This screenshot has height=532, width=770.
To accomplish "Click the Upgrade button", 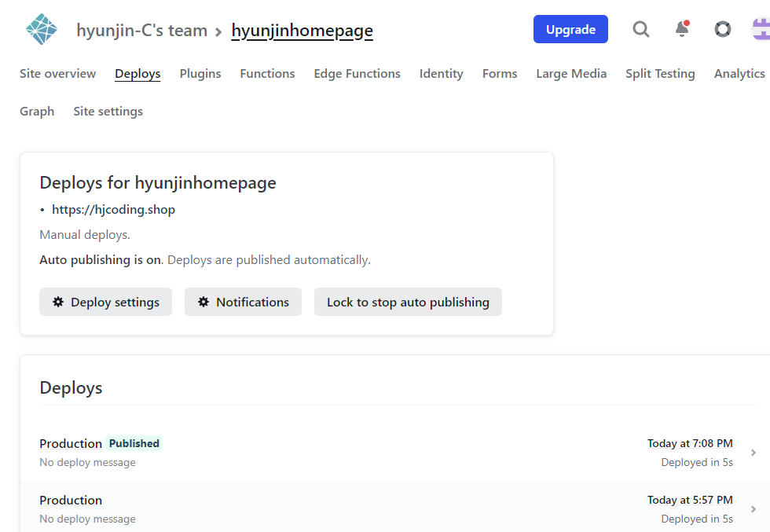I will 570,30.
